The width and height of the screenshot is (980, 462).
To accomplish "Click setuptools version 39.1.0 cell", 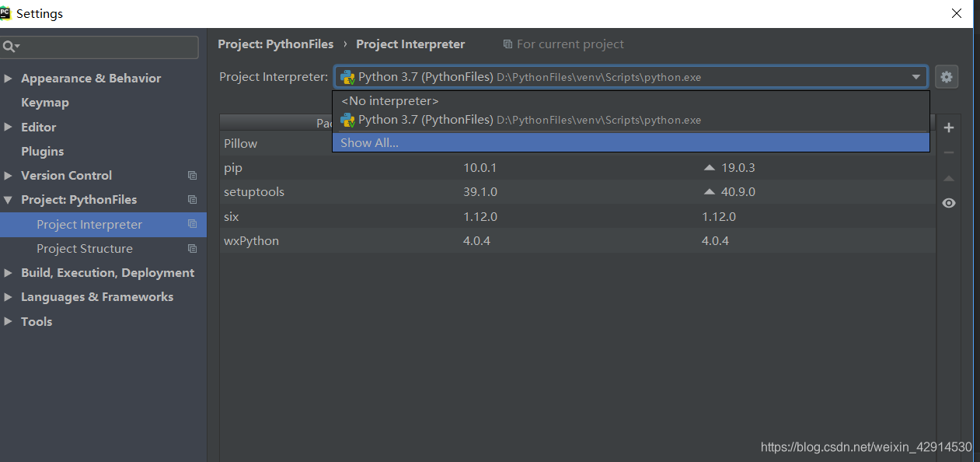I will (x=480, y=191).
